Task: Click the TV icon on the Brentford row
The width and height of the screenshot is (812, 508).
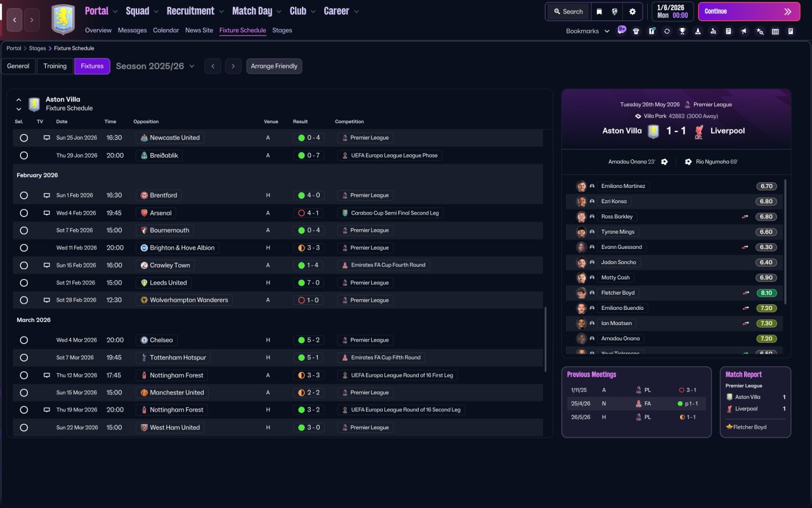Action: [x=46, y=196]
